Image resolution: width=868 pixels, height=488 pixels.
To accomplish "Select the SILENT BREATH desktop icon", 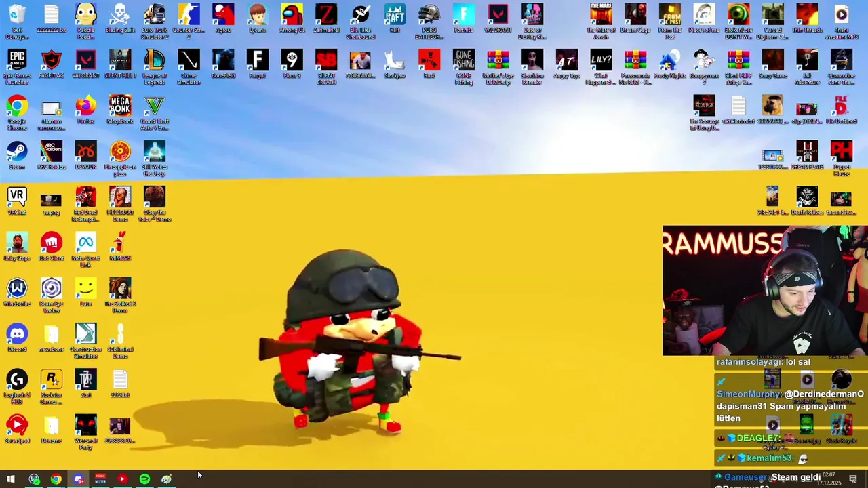I will click(x=326, y=66).
